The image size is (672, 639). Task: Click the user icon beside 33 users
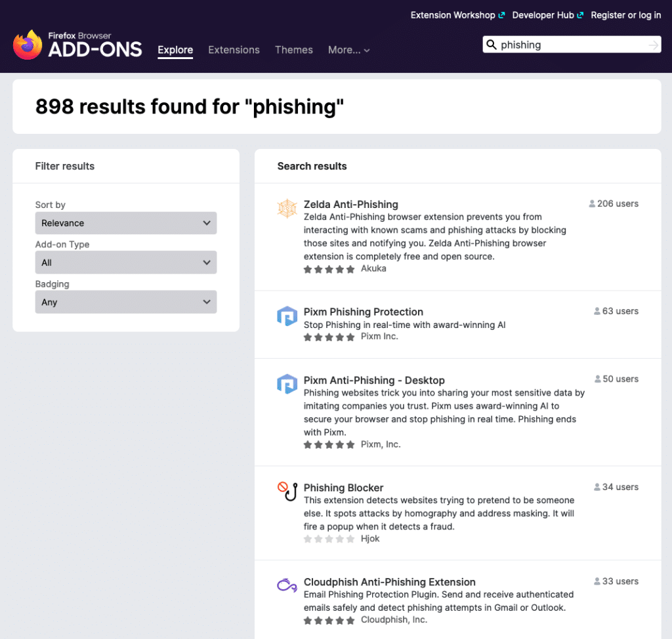click(597, 581)
